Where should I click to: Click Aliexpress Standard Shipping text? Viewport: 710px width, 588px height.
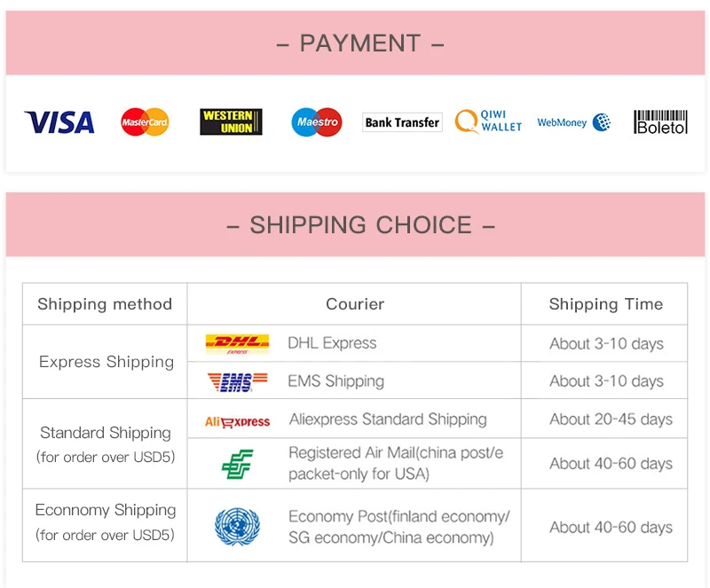click(x=388, y=419)
